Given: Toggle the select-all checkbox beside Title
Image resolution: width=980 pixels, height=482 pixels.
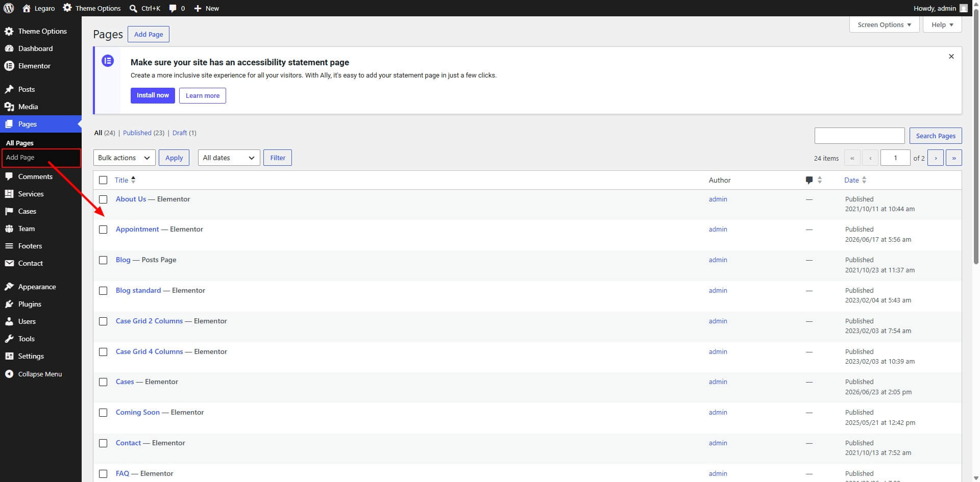Looking at the screenshot, I should point(103,180).
